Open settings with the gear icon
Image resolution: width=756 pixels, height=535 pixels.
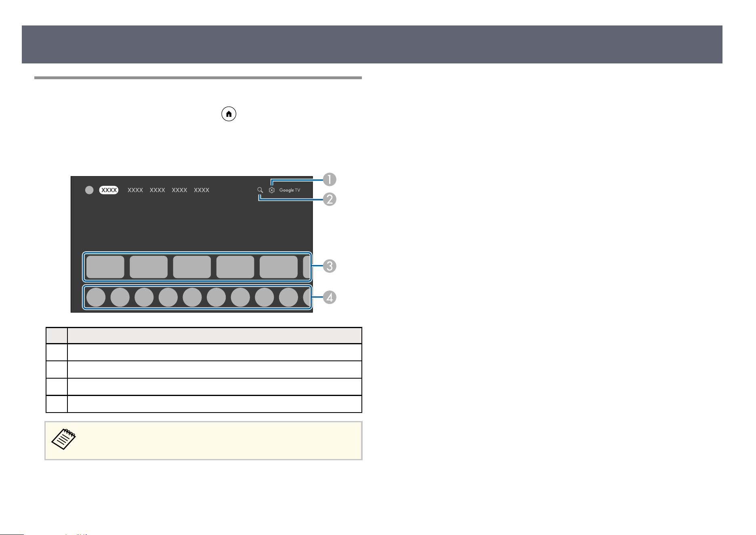(272, 190)
